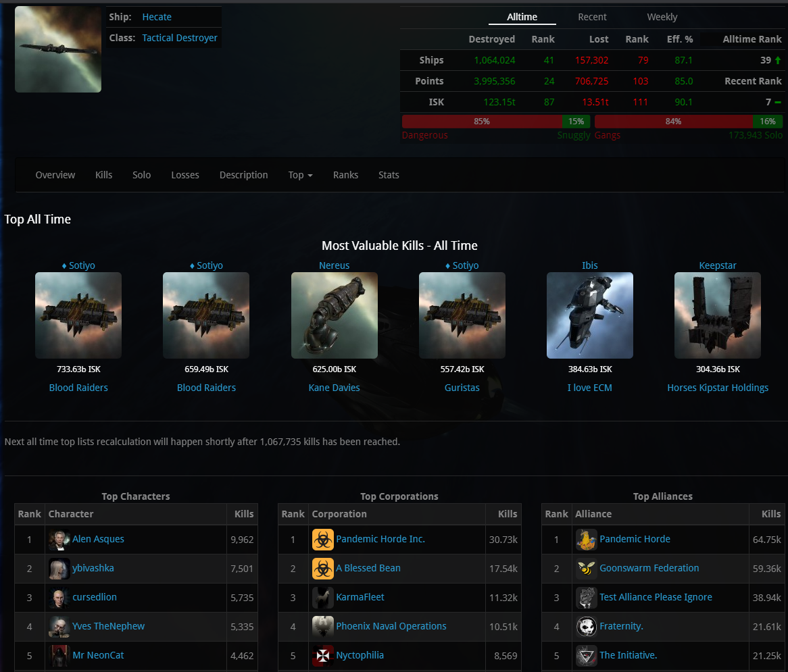Click A Blessed Bean corporation logo
The width and height of the screenshot is (788, 672).
(323, 569)
